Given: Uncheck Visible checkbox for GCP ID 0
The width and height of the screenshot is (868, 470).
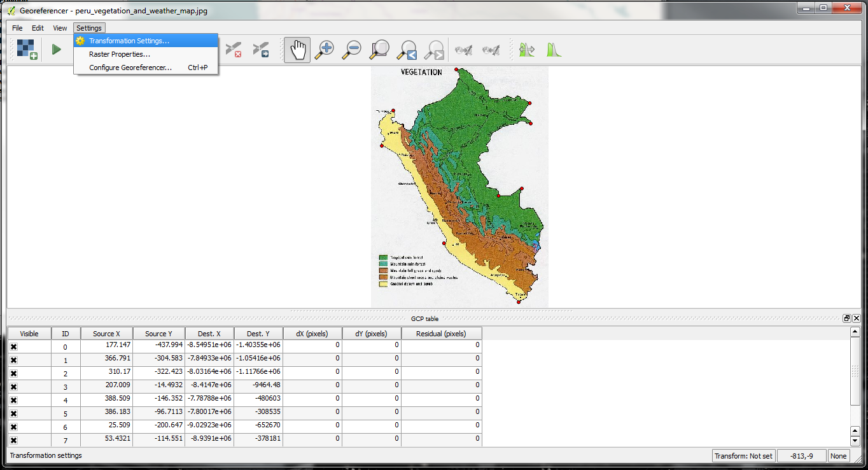Looking at the screenshot, I should (13, 346).
